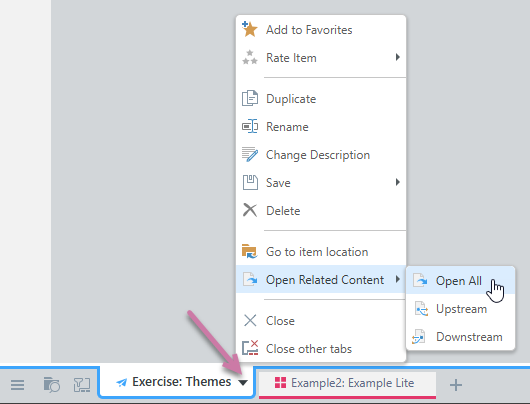Choose Upstream related content

460,309
